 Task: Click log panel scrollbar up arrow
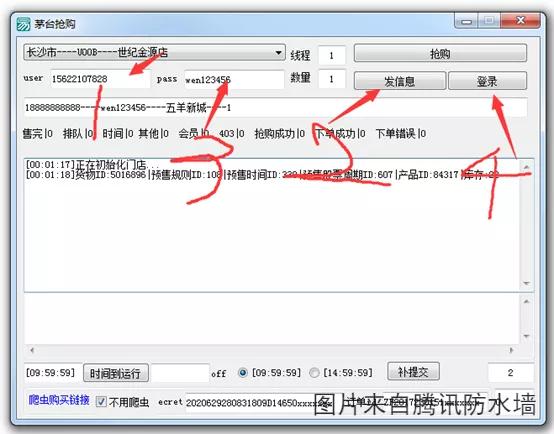tap(526, 166)
